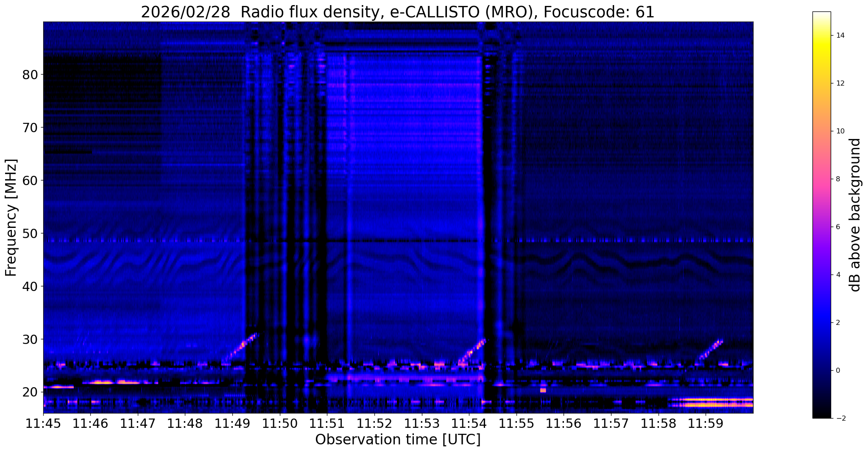Click the 11:53 time tick label

421,423
